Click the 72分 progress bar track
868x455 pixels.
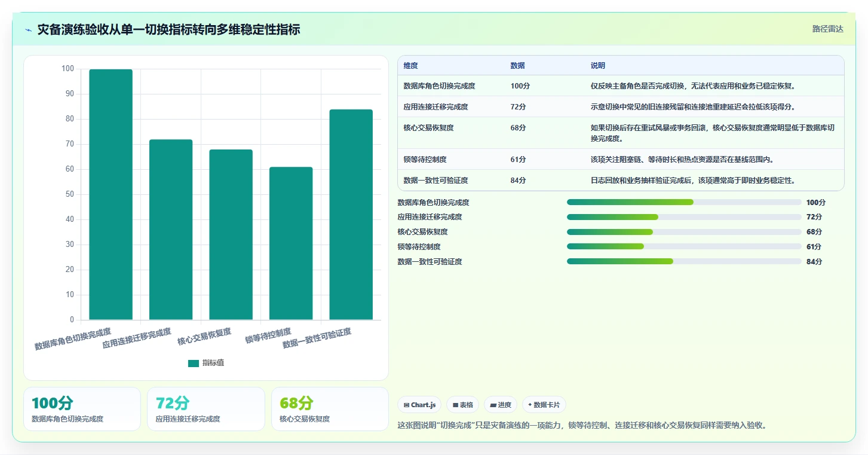pos(684,217)
